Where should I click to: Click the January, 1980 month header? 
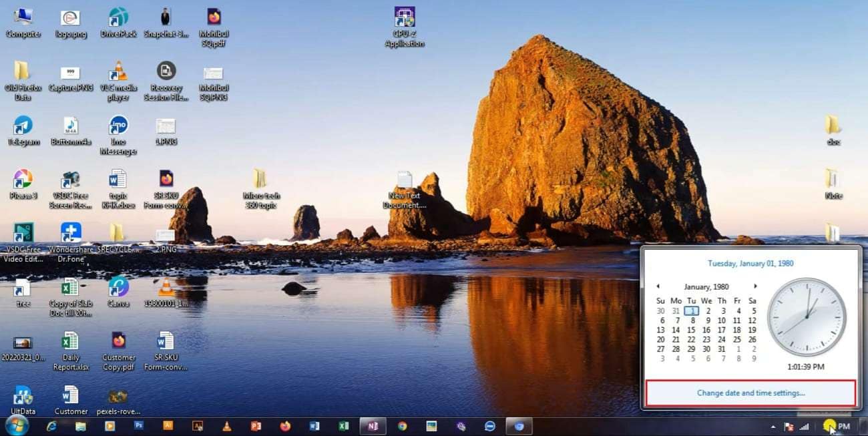click(706, 286)
